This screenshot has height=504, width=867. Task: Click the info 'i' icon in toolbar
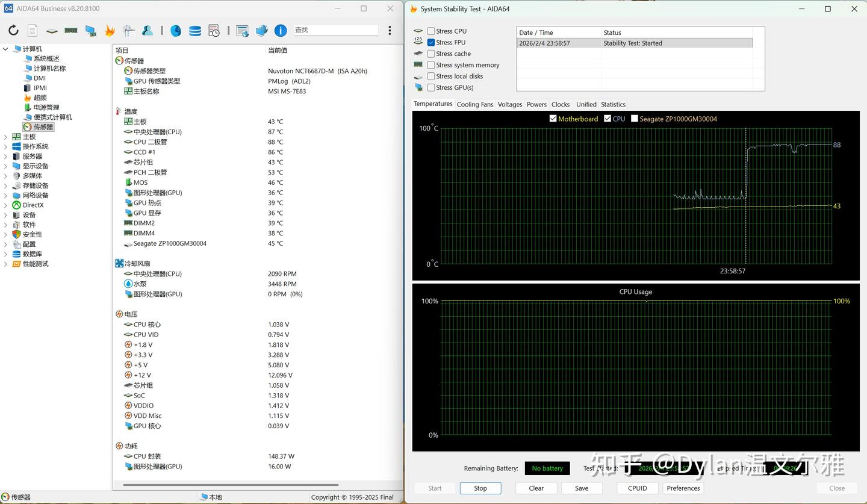click(281, 30)
